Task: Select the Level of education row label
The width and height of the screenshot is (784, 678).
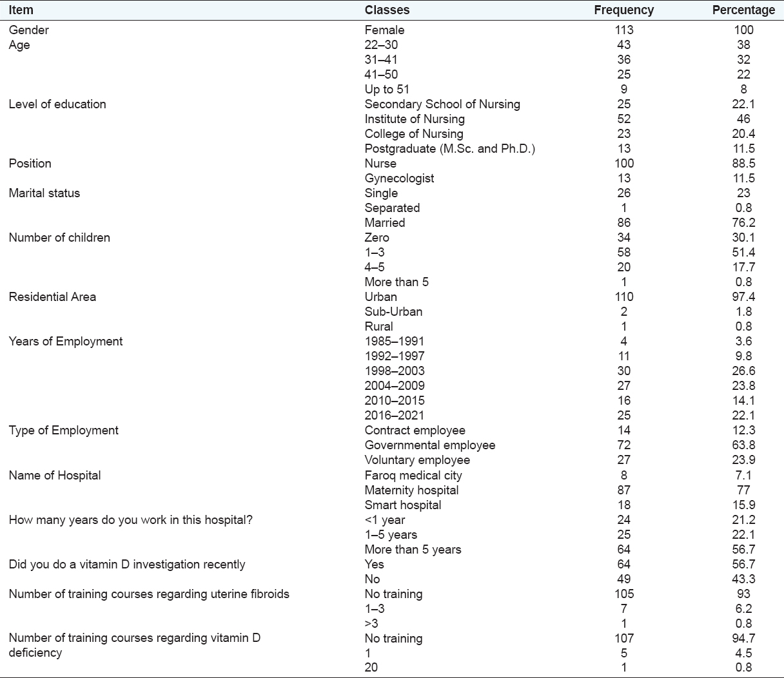Action: pyautogui.click(x=57, y=104)
